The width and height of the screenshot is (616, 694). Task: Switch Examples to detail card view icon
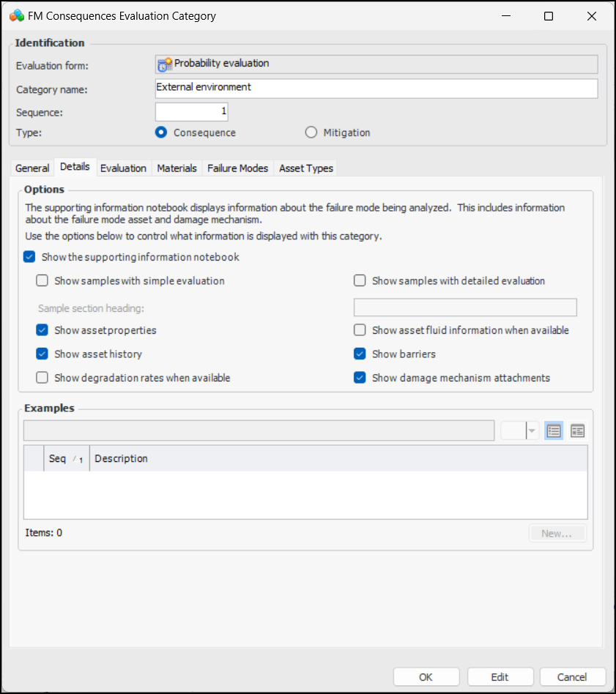(x=578, y=431)
